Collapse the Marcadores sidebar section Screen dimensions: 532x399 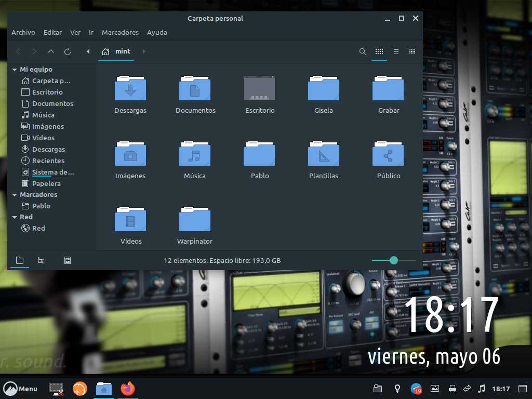click(15, 195)
